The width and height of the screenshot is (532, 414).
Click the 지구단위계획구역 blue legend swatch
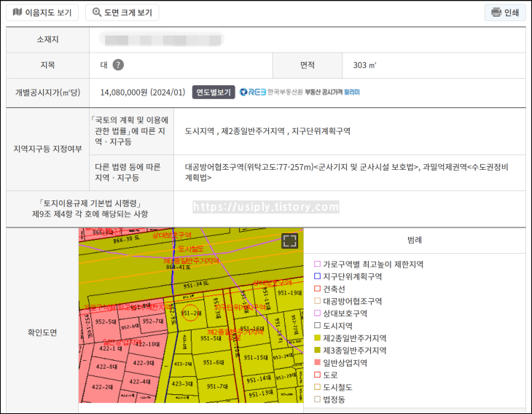click(317, 276)
